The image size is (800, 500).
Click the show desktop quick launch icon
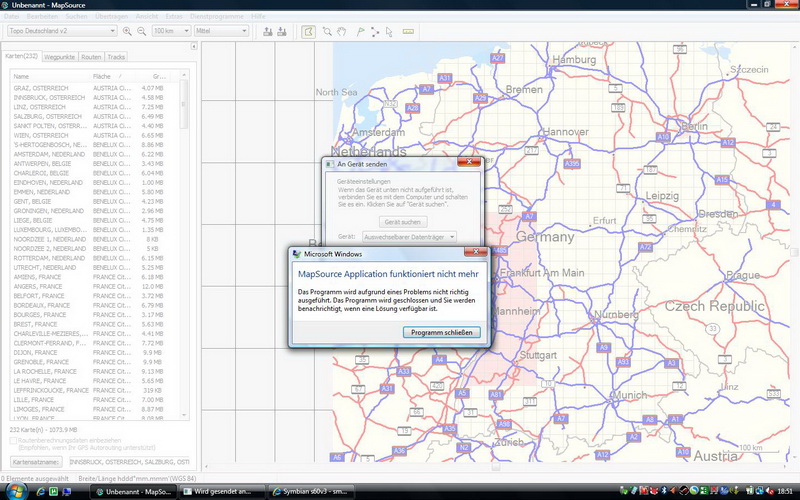[66, 492]
